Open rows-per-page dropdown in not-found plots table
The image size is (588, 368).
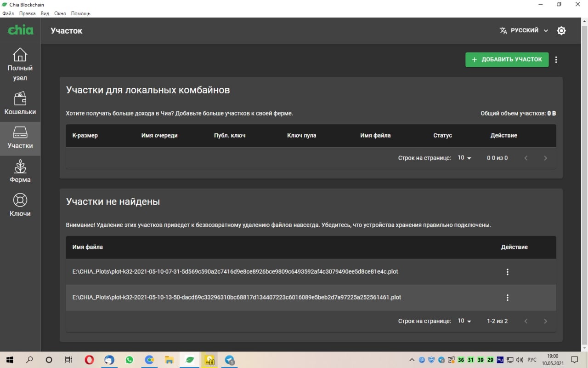pyautogui.click(x=464, y=321)
